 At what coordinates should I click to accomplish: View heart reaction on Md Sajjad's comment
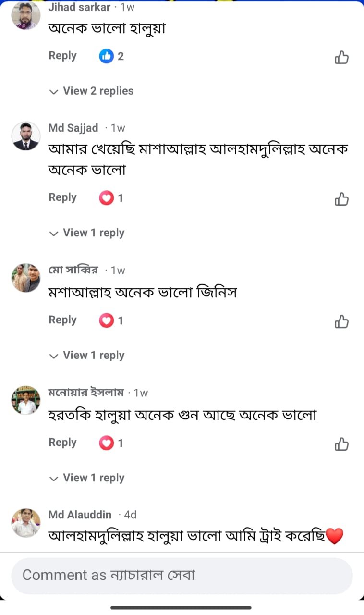point(111,198)
